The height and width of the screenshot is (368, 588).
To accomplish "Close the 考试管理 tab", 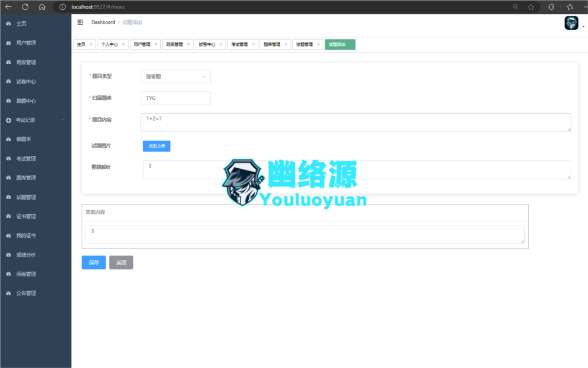I will [x=253, y=44].
